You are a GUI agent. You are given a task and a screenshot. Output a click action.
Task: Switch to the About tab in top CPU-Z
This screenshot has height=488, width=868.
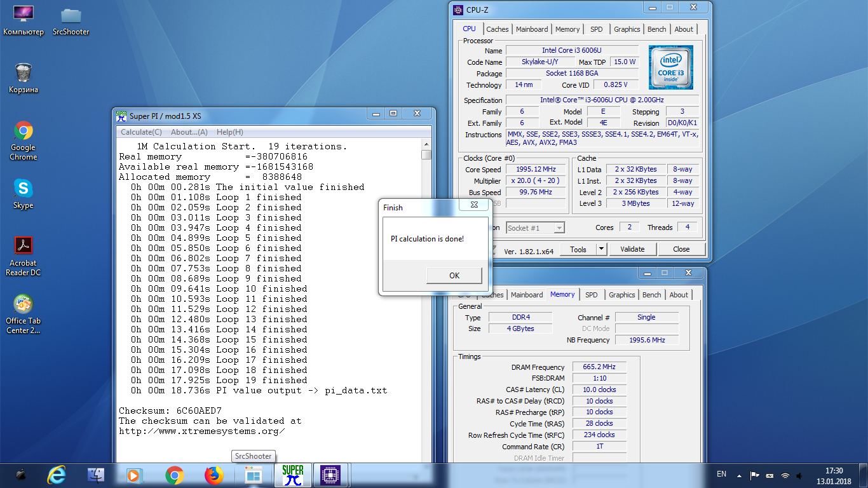click(x=684, y=29)
